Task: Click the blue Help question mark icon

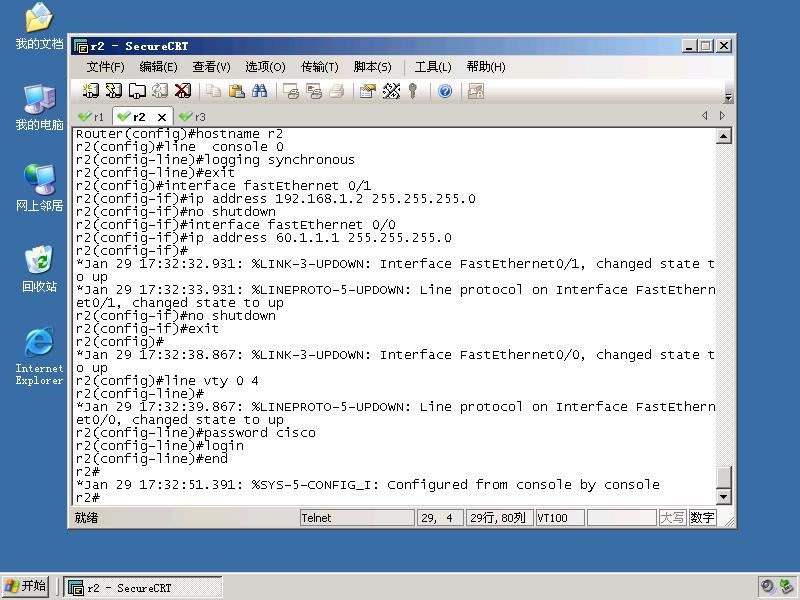Action: tap(445, 91)
